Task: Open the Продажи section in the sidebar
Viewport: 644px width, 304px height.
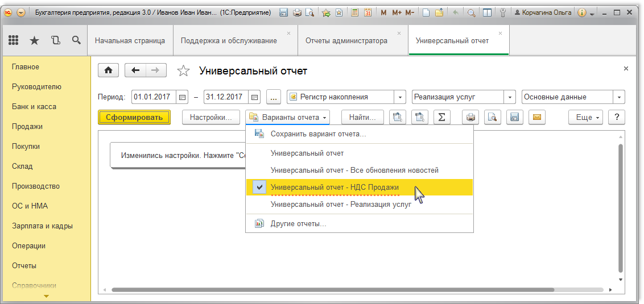Action: click(x=27, y=126)
